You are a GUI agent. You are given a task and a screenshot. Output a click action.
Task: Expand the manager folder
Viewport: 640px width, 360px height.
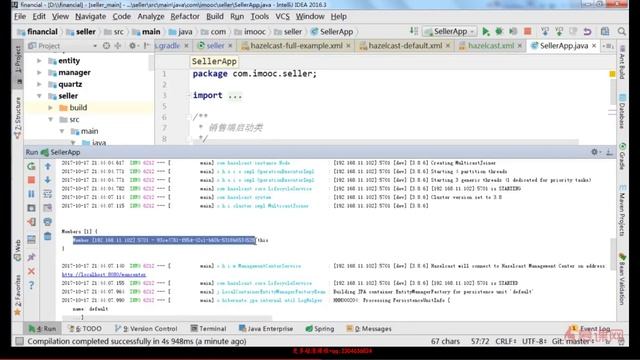tap(39, 72)
